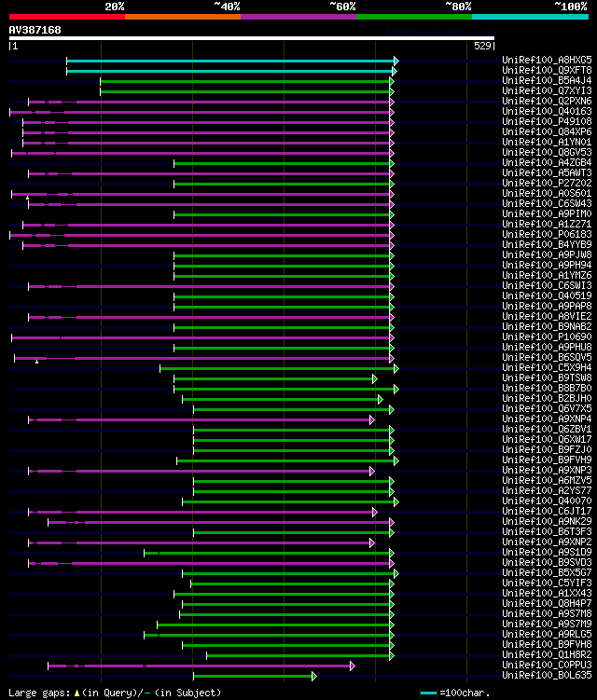Click the UniRef100_A1YN01 label
597x700 pixels.
547,142
